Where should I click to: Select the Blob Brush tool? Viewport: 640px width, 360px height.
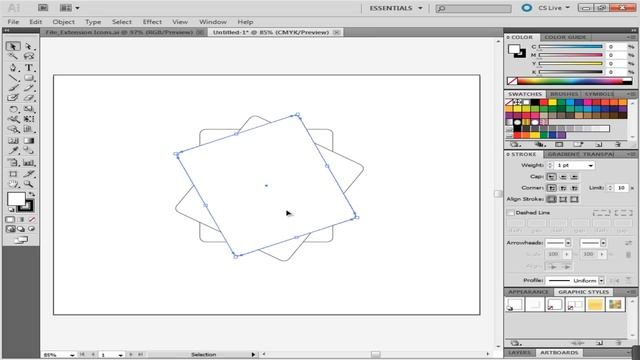[13, 98]
